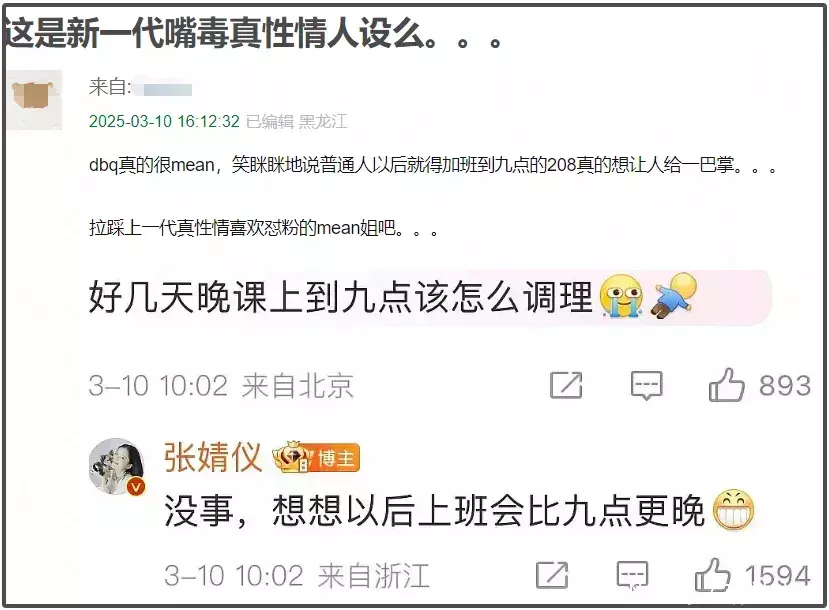
Task: Click share icon on 张婧仪's reply
Action: point(552,575)
